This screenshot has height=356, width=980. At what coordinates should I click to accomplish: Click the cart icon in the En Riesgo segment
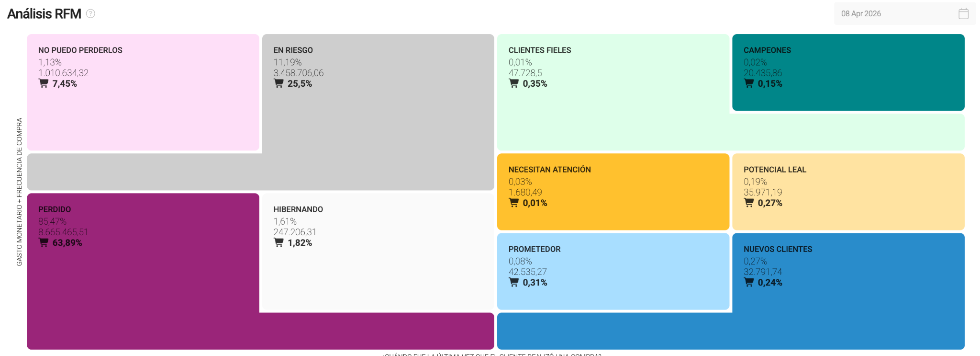coord(278,83)
